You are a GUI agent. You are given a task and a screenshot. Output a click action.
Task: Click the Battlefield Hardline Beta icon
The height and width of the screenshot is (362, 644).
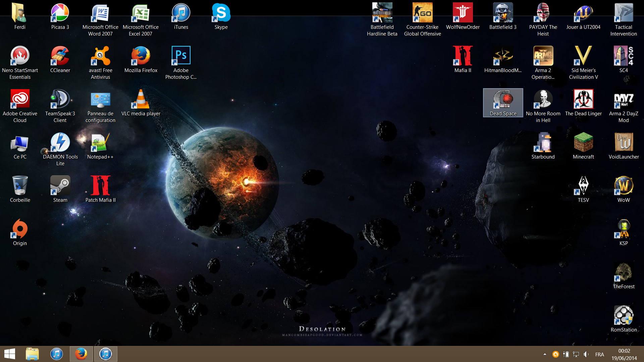click(382, 20)
